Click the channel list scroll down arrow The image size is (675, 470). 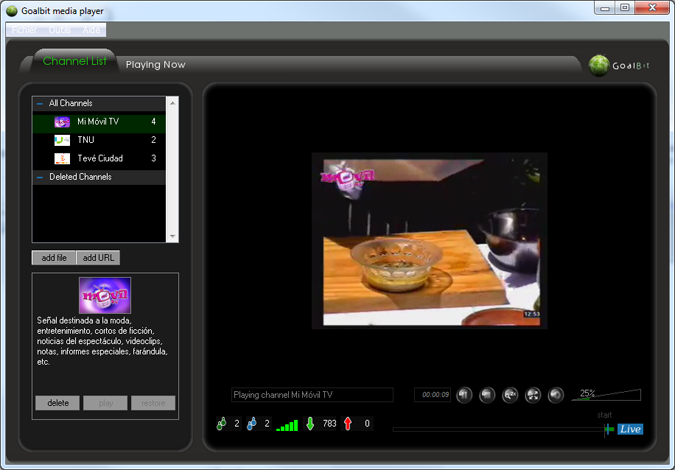coord(172,236)
